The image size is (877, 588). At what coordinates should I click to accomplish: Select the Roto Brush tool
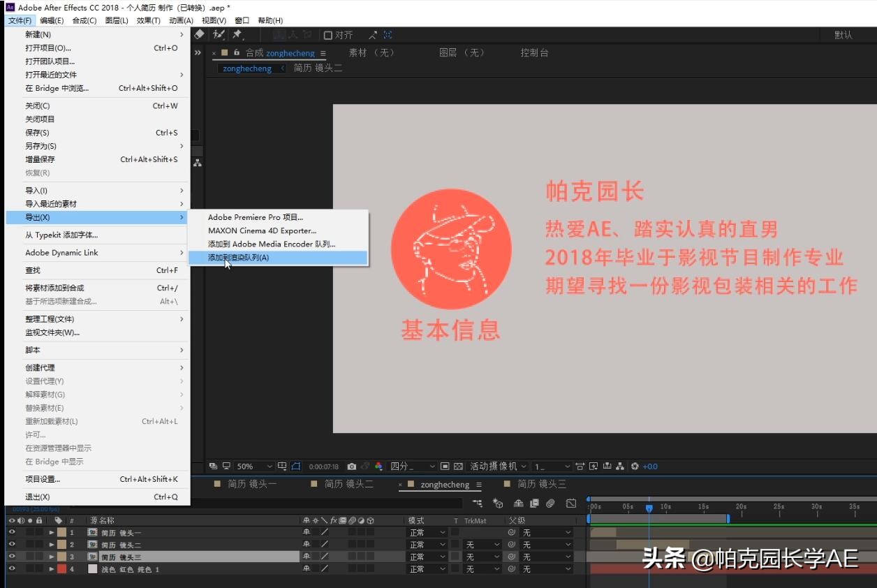tap(220, 34)
